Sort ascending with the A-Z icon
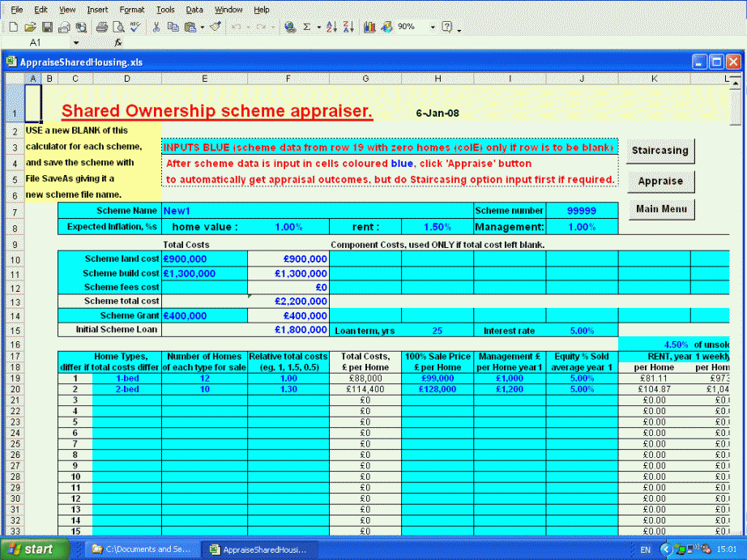Viewport: 747px width, 560px height. (x=331, y=28)
